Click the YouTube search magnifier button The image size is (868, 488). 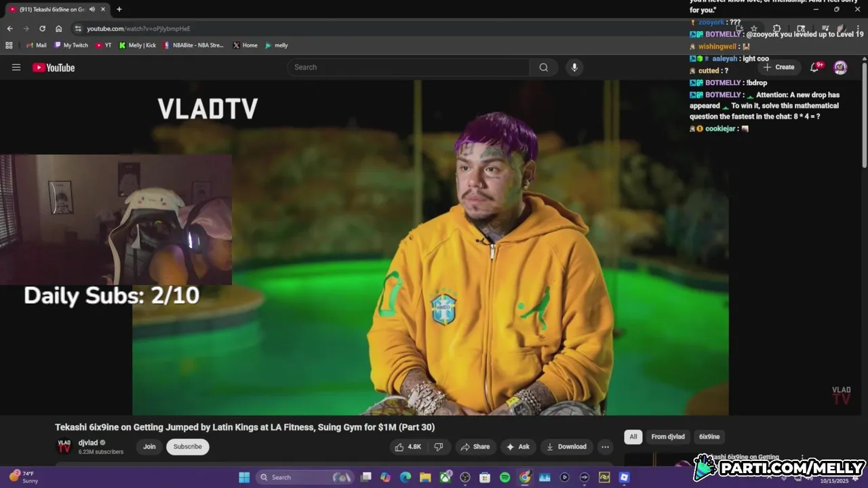tap(544, 67)
